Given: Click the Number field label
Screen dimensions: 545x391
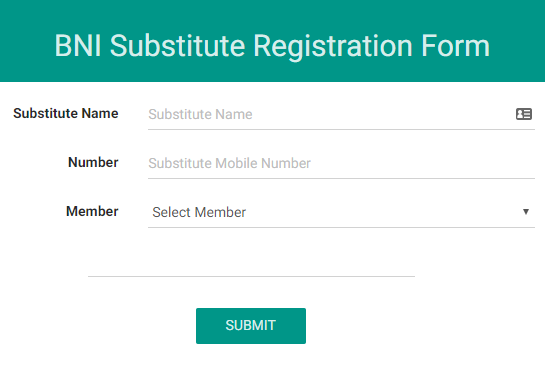Looking at the screenshot, I should [93, 162].
